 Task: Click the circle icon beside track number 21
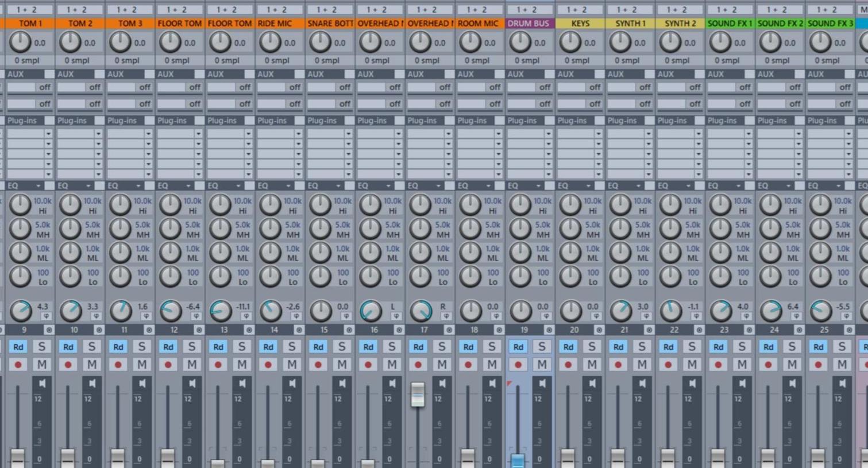click(x=649, y=330)
